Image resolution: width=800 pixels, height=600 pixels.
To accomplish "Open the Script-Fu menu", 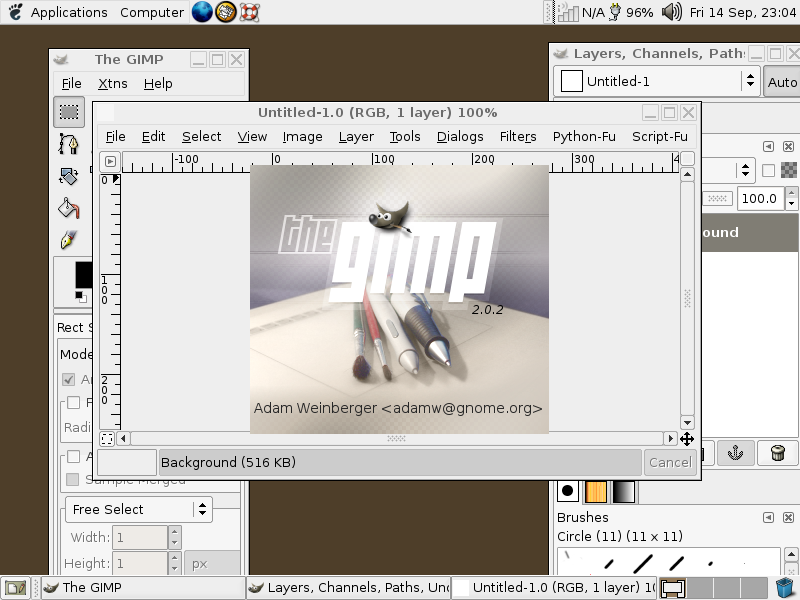I will click(x=660, y=136).
